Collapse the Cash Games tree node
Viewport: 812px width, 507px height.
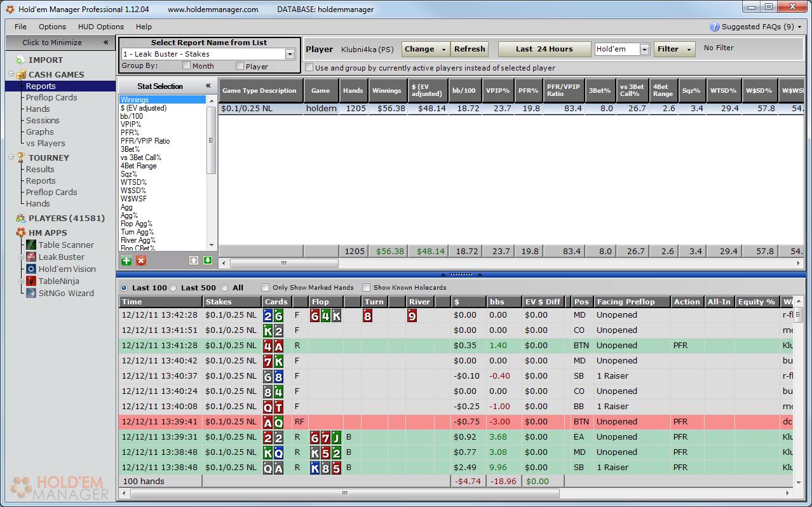(x=11, y=74)
